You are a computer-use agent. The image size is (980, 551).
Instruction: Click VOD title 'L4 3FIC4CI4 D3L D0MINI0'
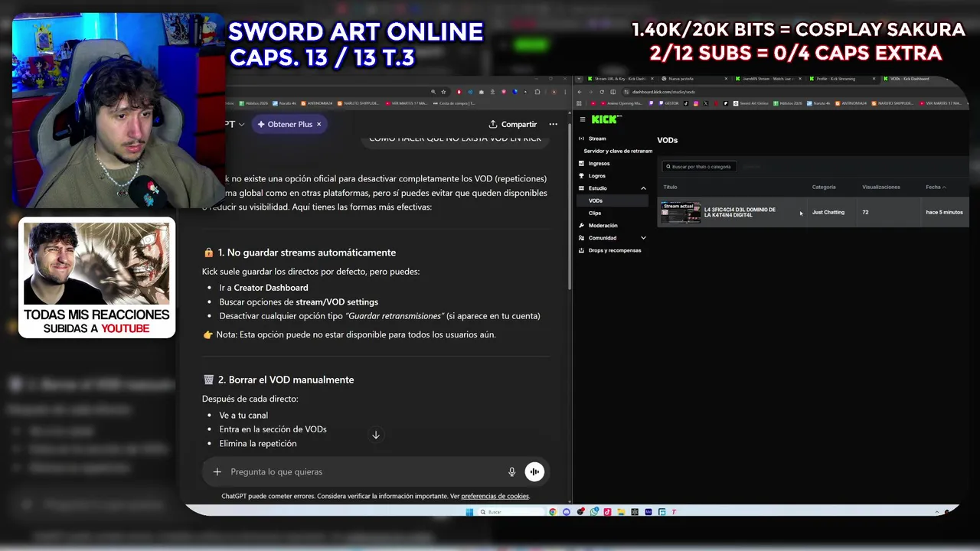coord(740,212)
